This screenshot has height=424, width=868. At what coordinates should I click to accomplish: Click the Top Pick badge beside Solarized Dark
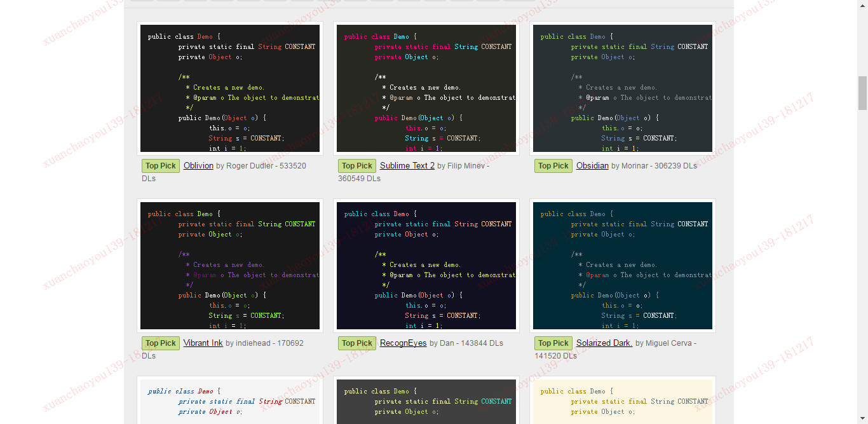click(x=553, y=343)
